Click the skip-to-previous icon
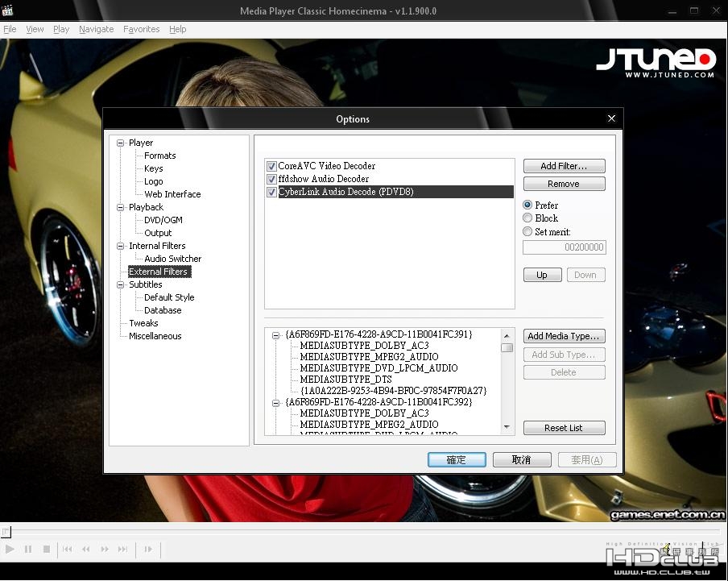Viewport: 728px width, 581px height. (68, 550)
